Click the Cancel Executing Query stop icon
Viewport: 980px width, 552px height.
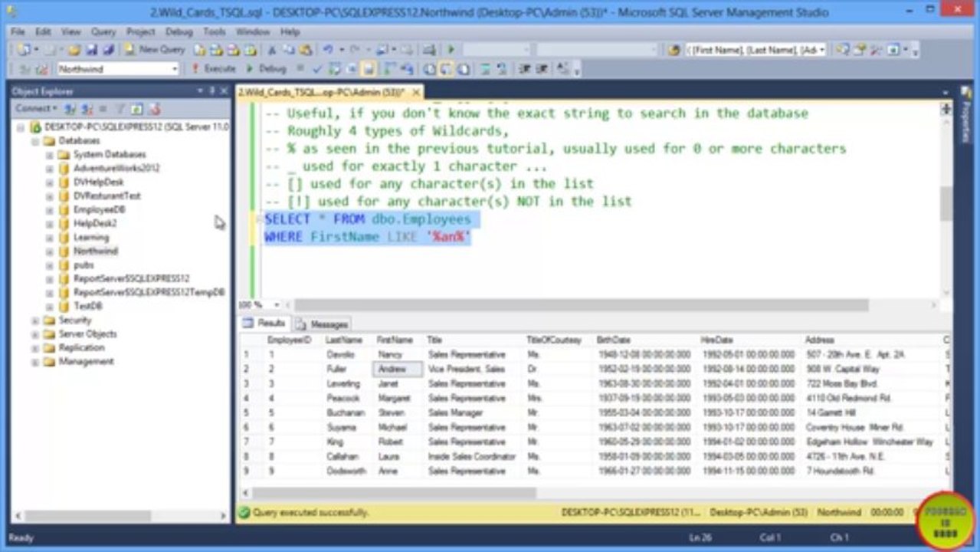point(300,69)
